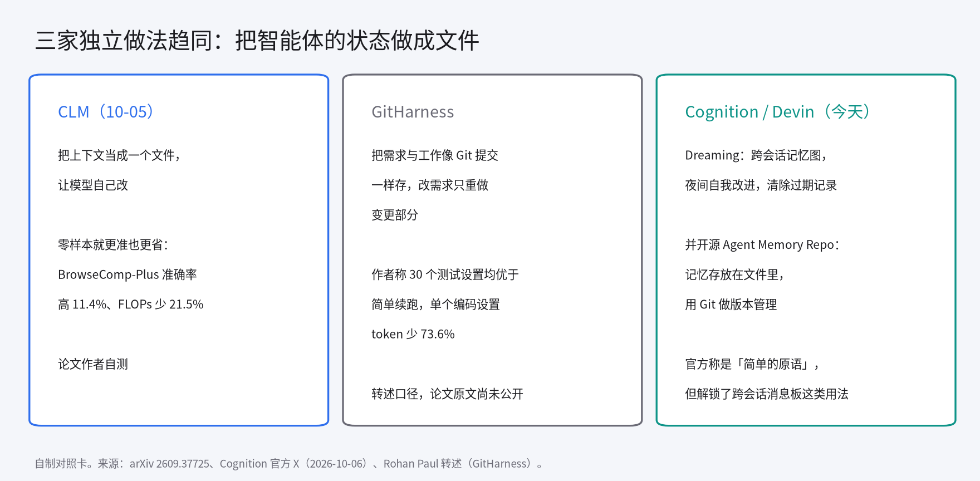The height and width of the screenshot is (481, 980).
Task: Click the title "三家独立做法趋同：把智能体的状态做成文件"
Action: pos(257,41)
